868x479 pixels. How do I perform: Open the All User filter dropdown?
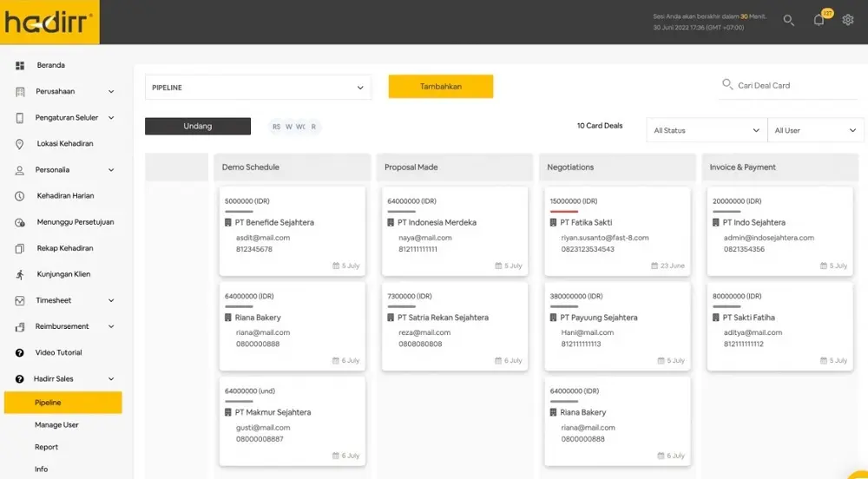click(x=815, y=130)
